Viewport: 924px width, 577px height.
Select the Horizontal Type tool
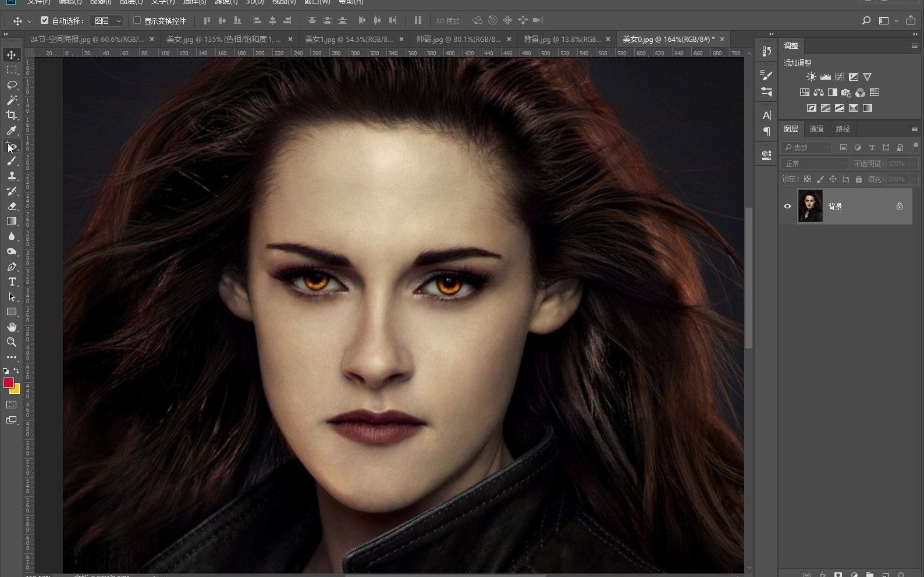click(12, 282)
